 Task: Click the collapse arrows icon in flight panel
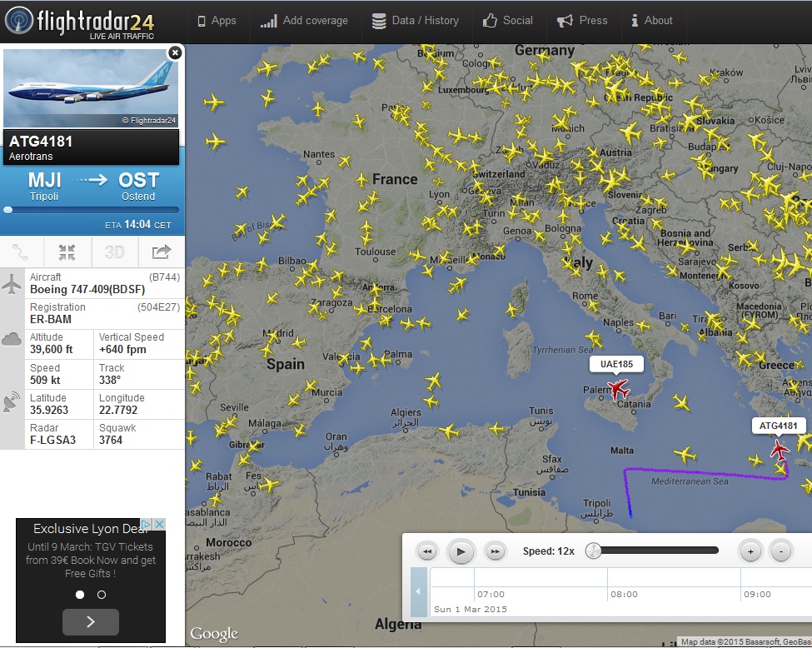(x=67, y=252)
